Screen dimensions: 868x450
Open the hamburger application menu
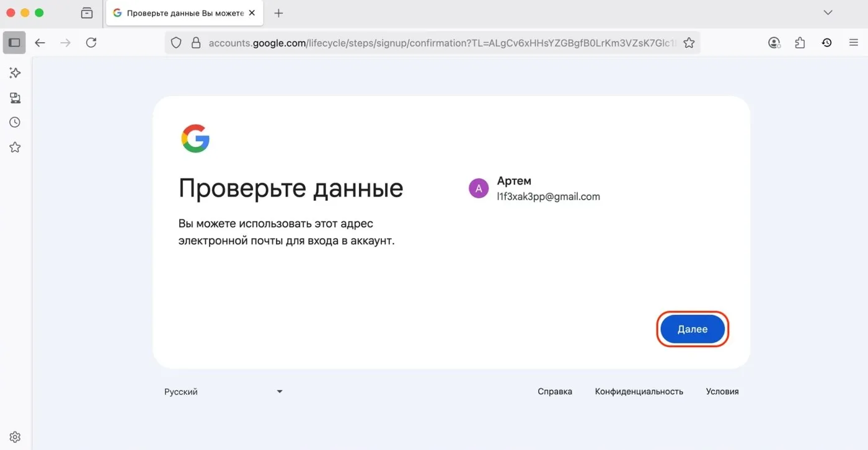[854, 43]
